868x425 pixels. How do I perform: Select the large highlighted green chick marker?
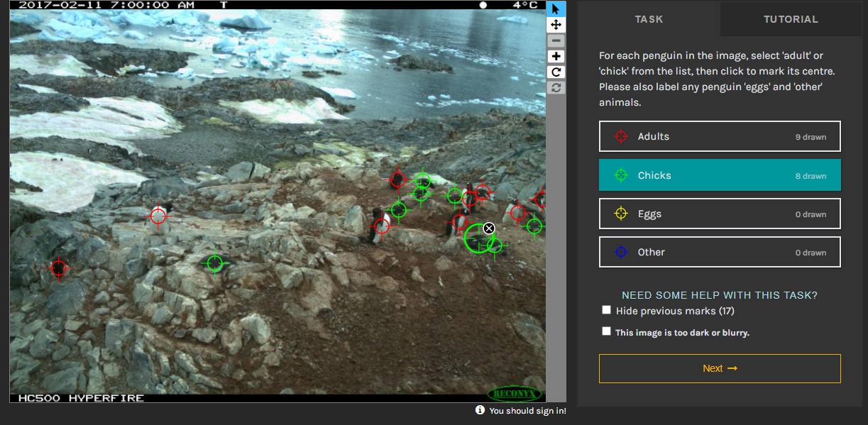click(x=478, y=238)
